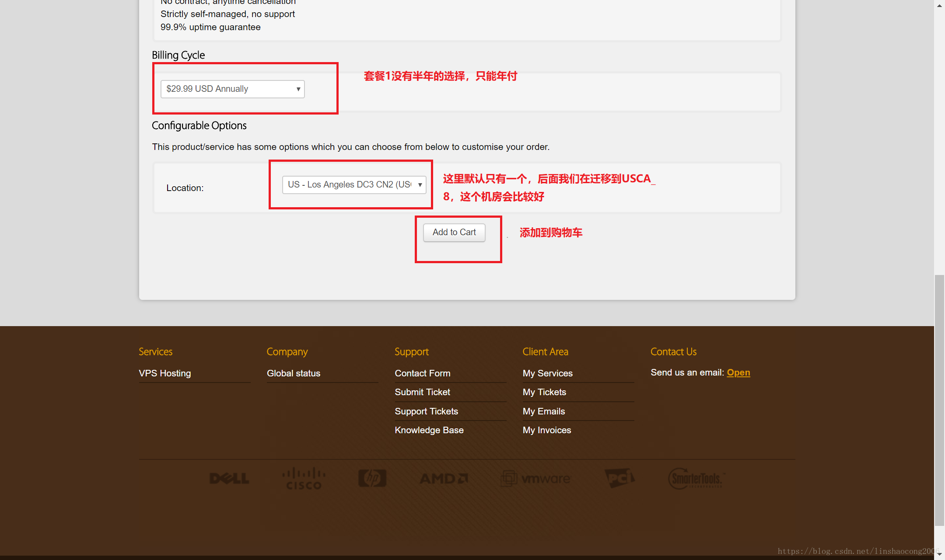Click the vertical scrollbar thumb
This screenshot has height=560, width=945.
click(939, 400)
